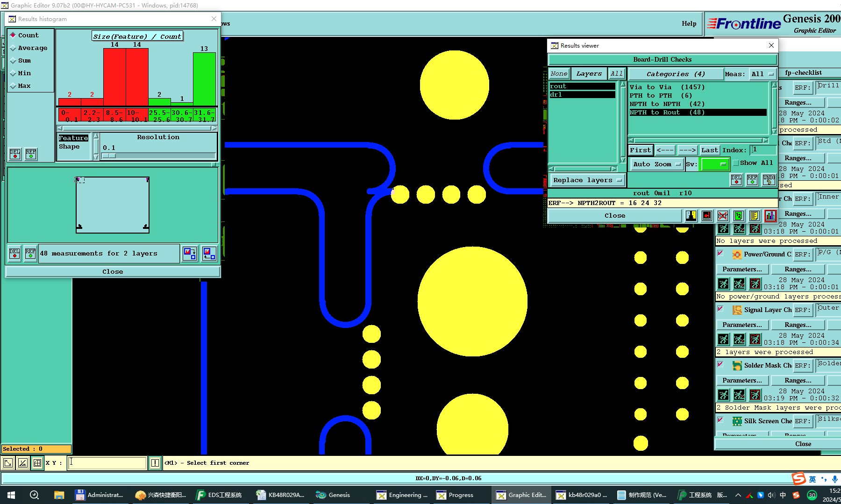Click the Last button in Results viewer
Viewport: 841px width, 504px height.
[709, 150]
